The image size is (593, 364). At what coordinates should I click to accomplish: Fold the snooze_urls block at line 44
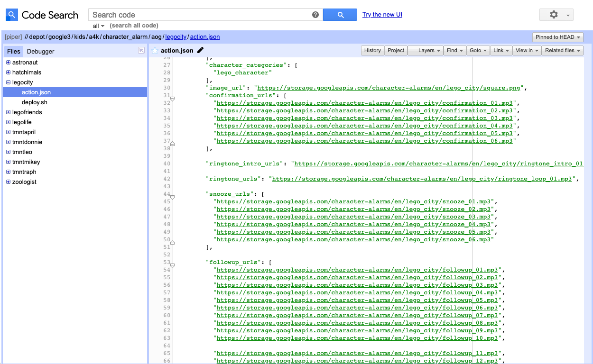coord(173,197)
